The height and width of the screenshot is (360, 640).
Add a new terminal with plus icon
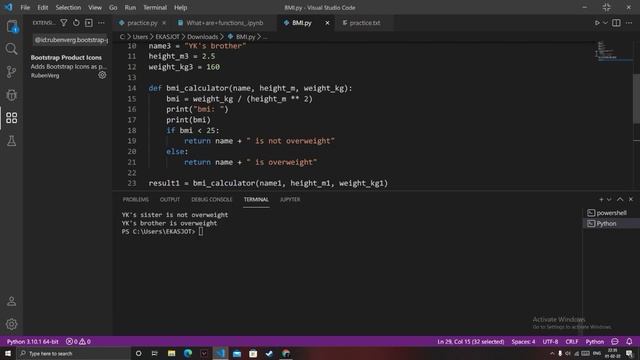click(x=601, y=199)
